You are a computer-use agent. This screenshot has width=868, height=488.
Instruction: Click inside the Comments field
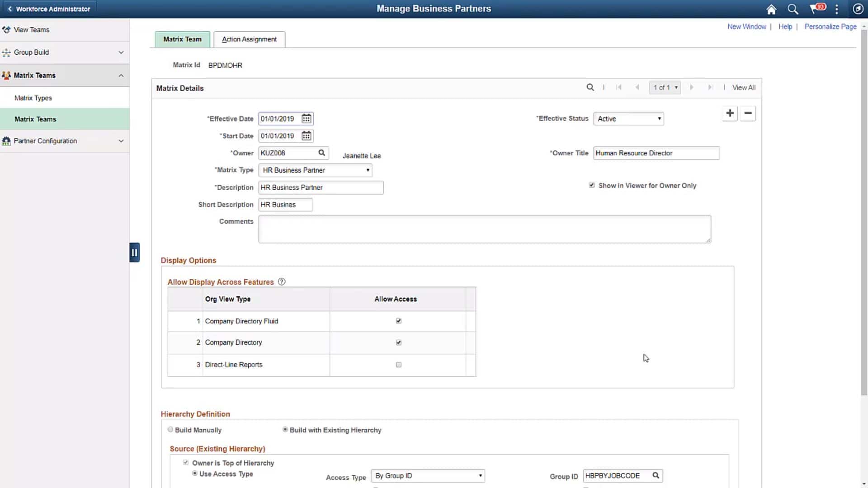pyautogui.click(x=484, y=229)
